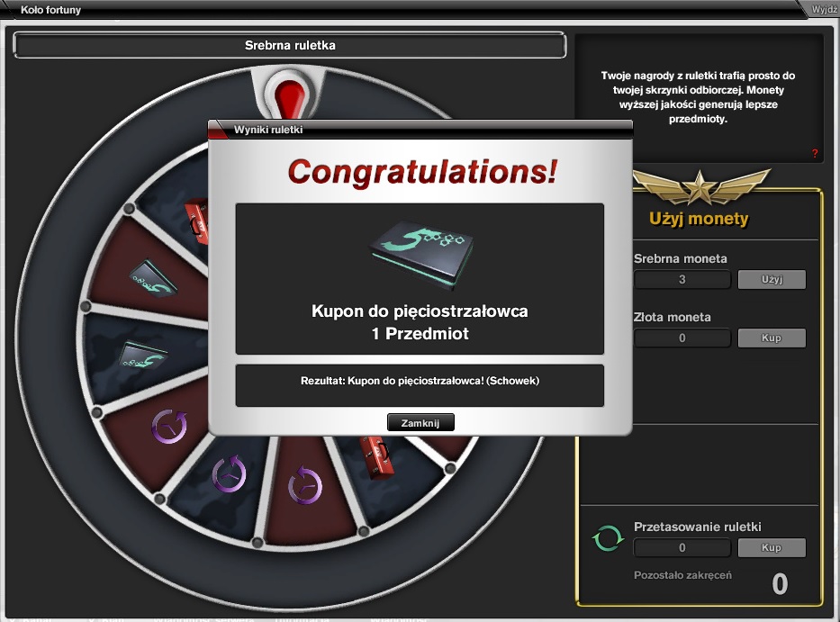The image size is (840, 622).
Task: Click the Rezultat result message line
Action: [420, 381]
